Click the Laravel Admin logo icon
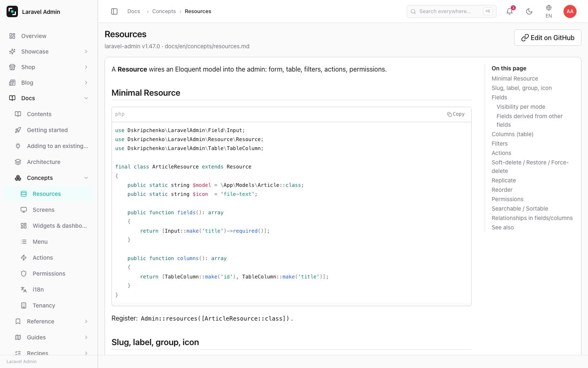 pos(12,11)
